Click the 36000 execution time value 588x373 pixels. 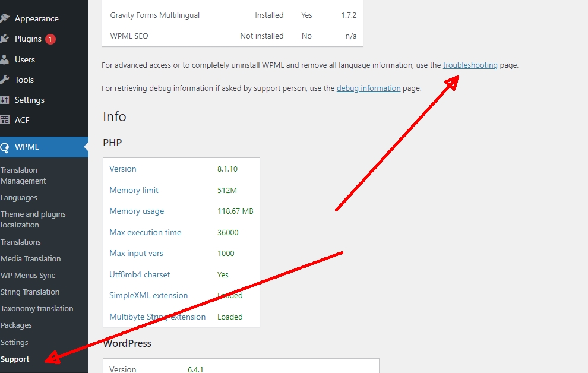pos(227,232)
